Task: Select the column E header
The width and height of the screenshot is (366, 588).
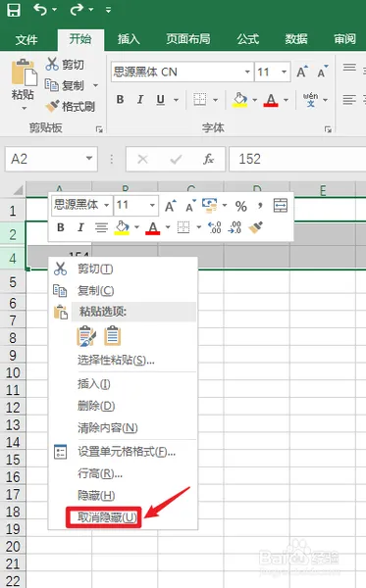Action: coord(323,190)
